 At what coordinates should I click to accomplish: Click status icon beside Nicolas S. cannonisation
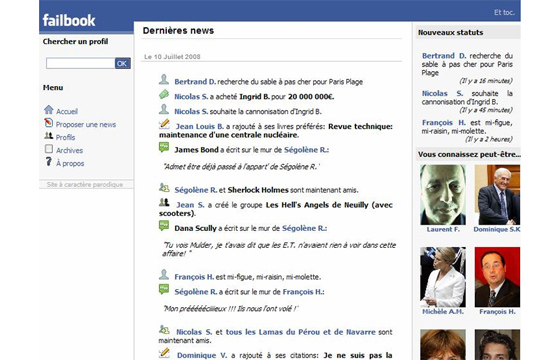point(164,109)
